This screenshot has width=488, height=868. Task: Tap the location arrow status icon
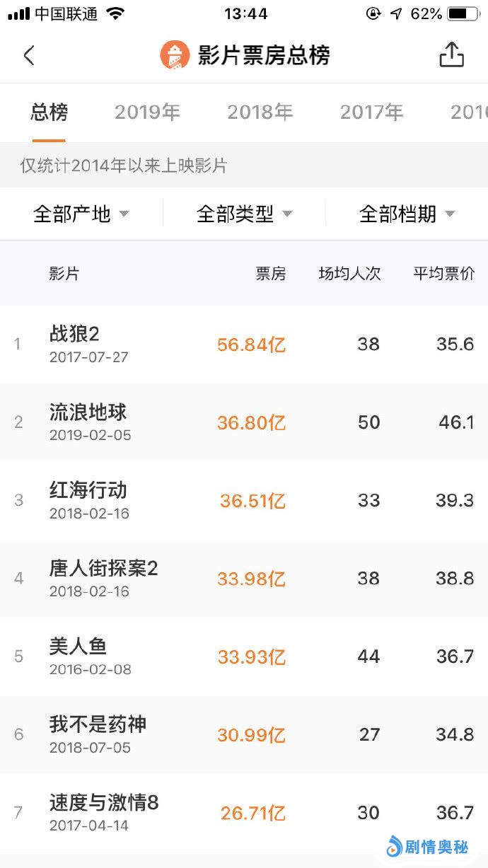click(396, 13)
